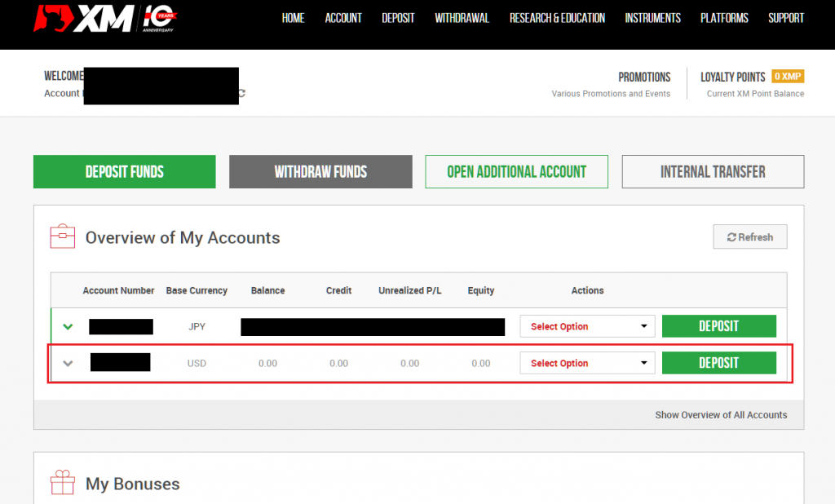The image size is (835, 504).
Task: Go to the Account menu
Action: click(x=343, y=18)
